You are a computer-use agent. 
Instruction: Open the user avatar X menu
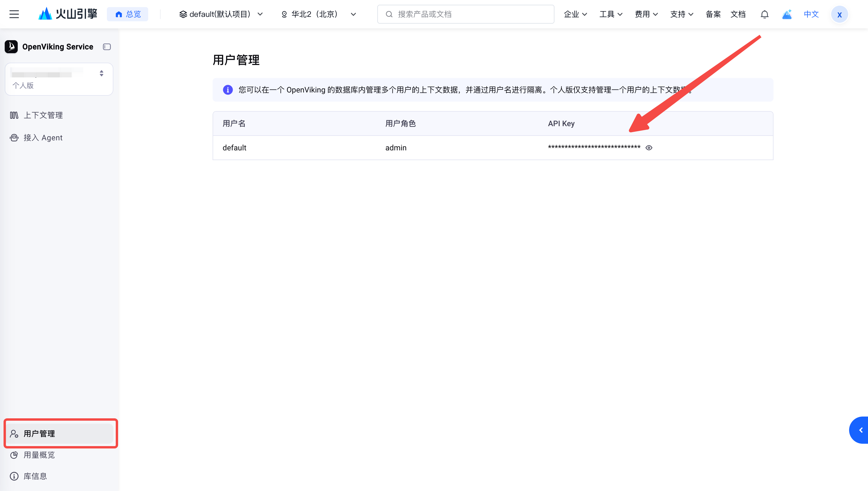[x=839, y=14]
